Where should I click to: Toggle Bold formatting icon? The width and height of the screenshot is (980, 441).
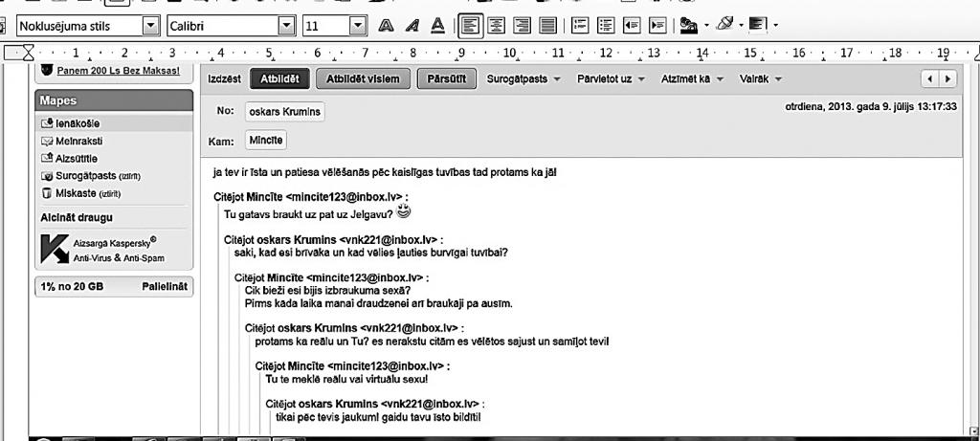[x=387, y=26]
